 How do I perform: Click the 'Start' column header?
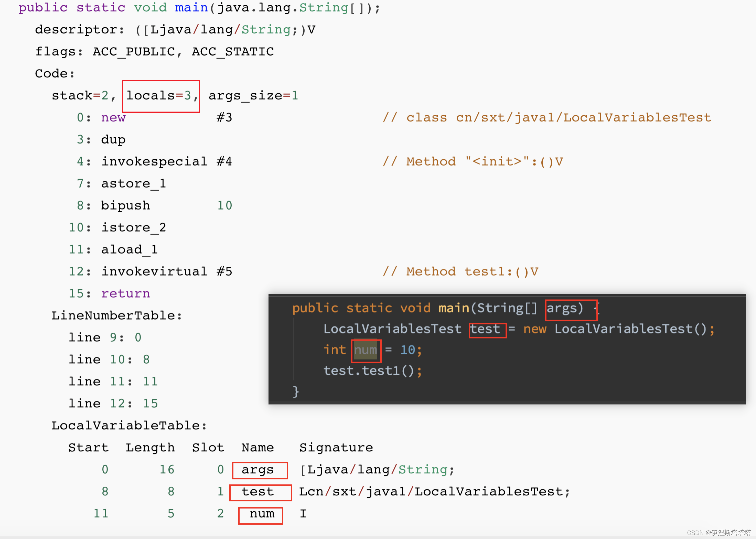(x=88, y=447)
